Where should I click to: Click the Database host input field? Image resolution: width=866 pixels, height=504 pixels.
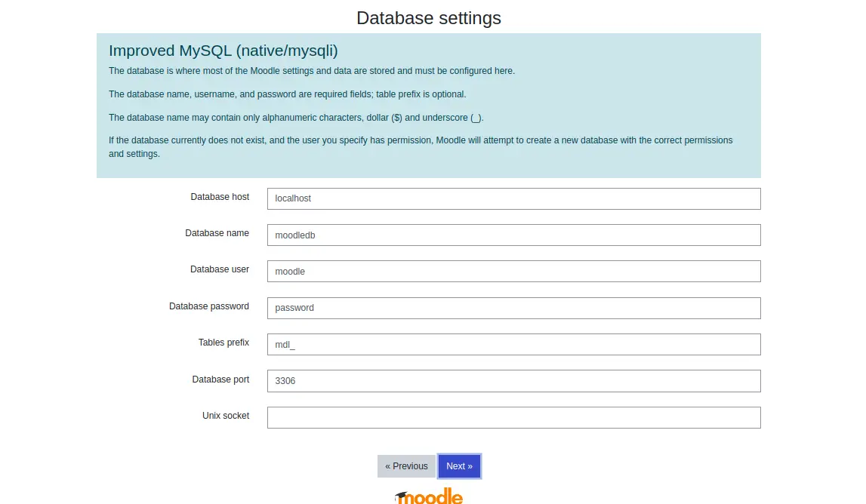(513, 198)
